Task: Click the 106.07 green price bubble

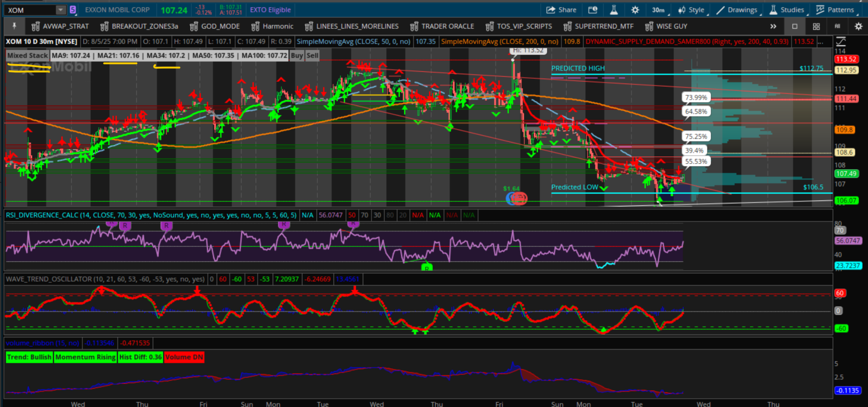Action: point(846,201)
